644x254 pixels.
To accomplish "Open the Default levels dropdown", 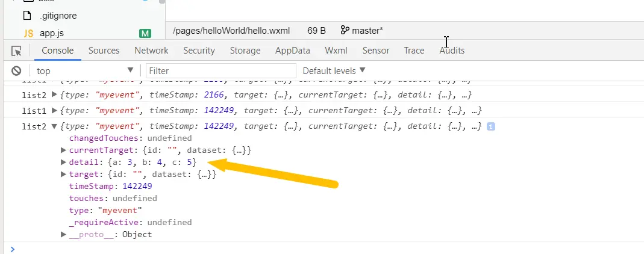I will [x=334, y=70].
